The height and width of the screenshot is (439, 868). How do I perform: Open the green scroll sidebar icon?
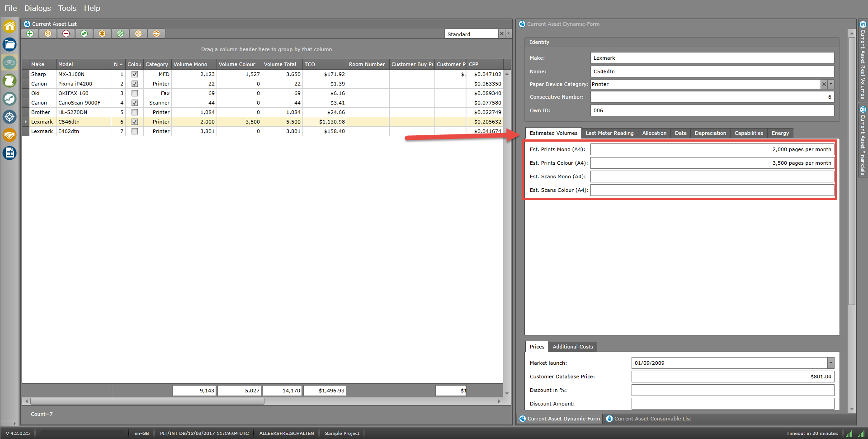click(9, 81)
